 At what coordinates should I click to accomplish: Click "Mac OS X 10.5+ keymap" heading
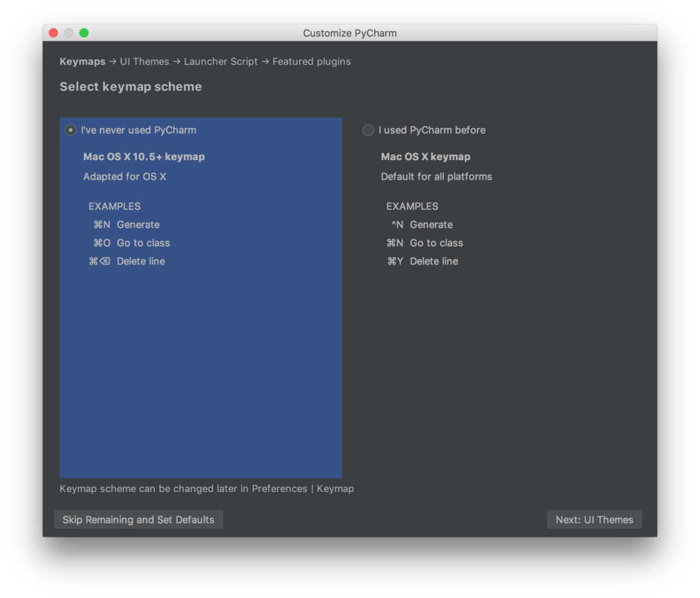tap(144, 157)
